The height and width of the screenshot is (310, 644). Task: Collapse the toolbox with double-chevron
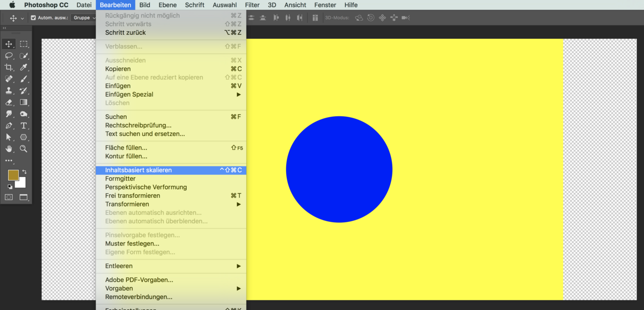pos(5,28)
